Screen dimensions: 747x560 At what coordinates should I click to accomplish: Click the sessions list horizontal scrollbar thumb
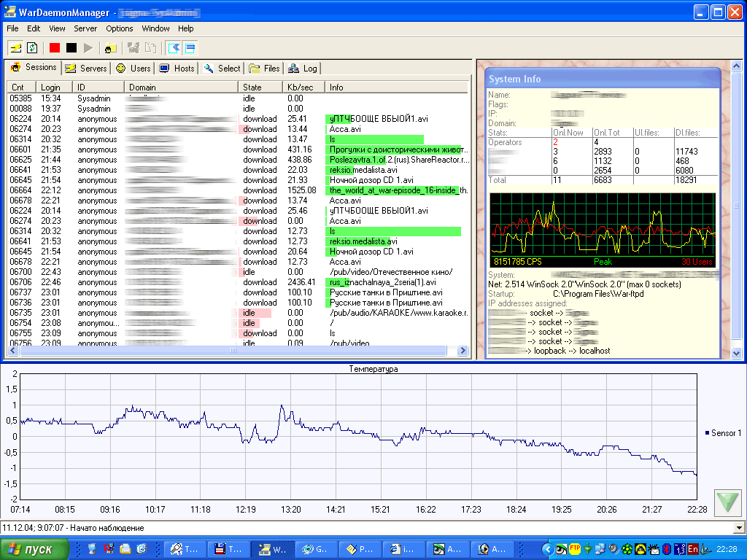coord(233,351)
